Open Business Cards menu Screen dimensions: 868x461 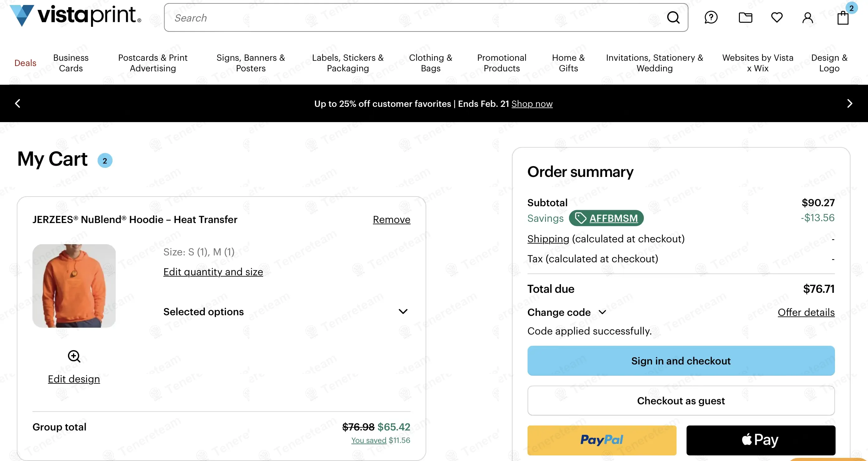(x=71, y=63)
